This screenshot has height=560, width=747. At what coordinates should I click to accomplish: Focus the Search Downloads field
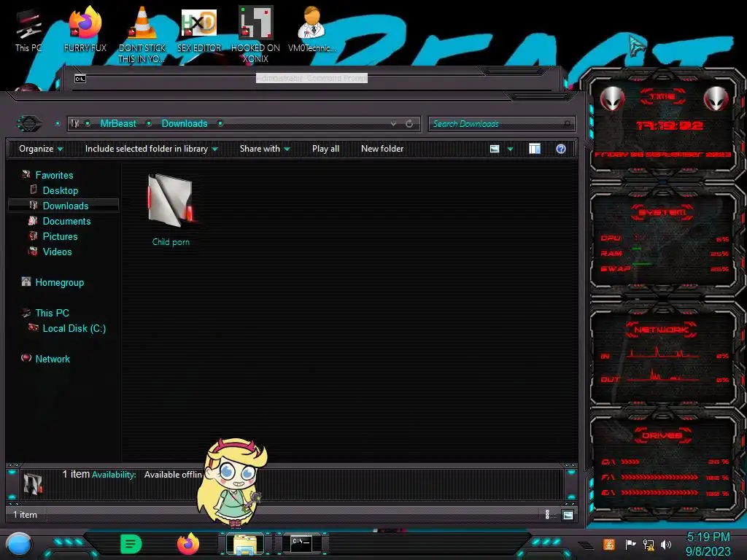501,124
